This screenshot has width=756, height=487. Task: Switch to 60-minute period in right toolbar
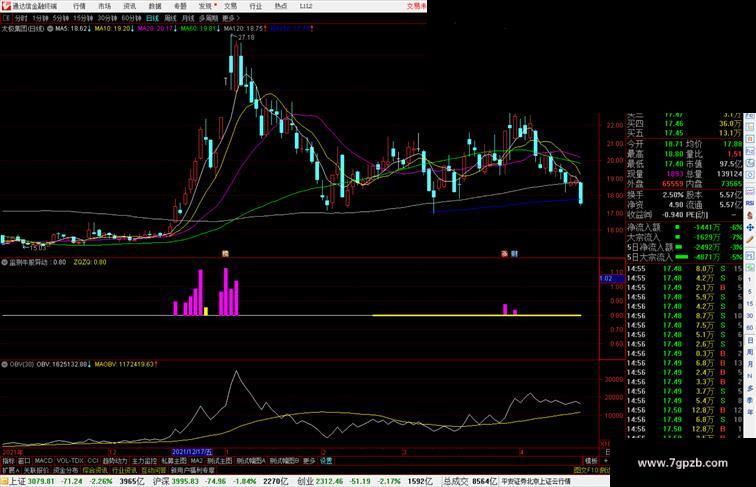point(750,328)
